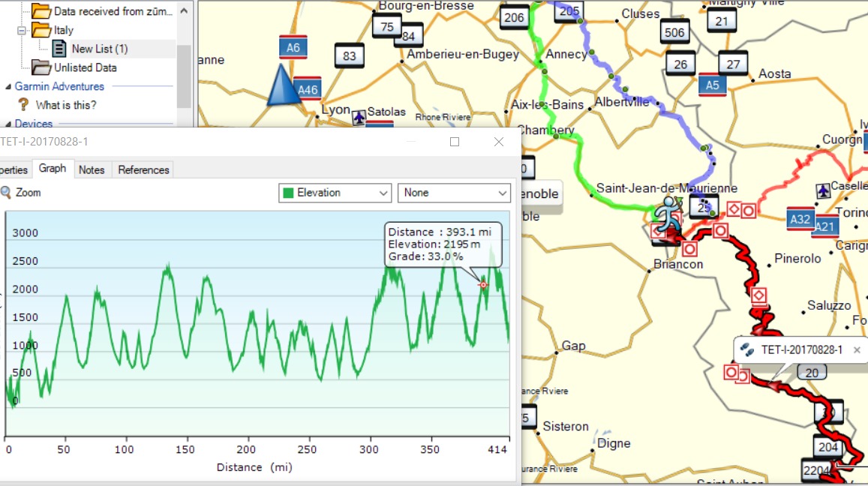
Task: Click the TET-I-20170828-1 label in map tooltip
Action: pos(801,349)
